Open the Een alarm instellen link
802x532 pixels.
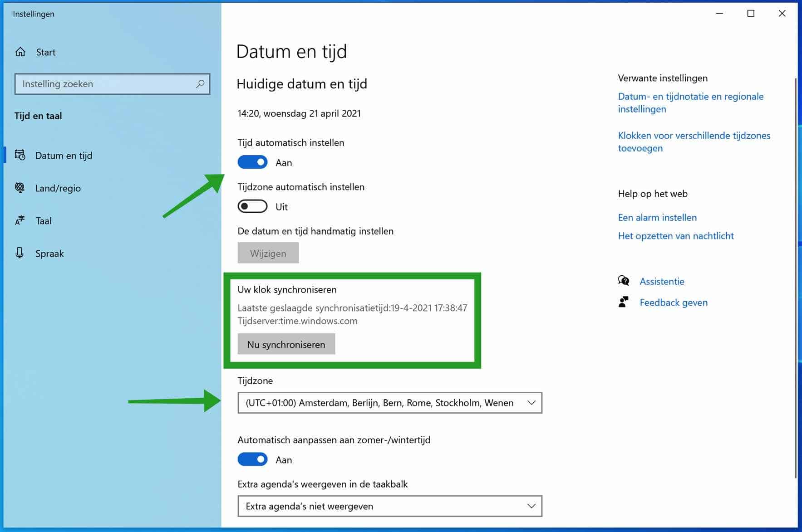(x=657, y=217)
